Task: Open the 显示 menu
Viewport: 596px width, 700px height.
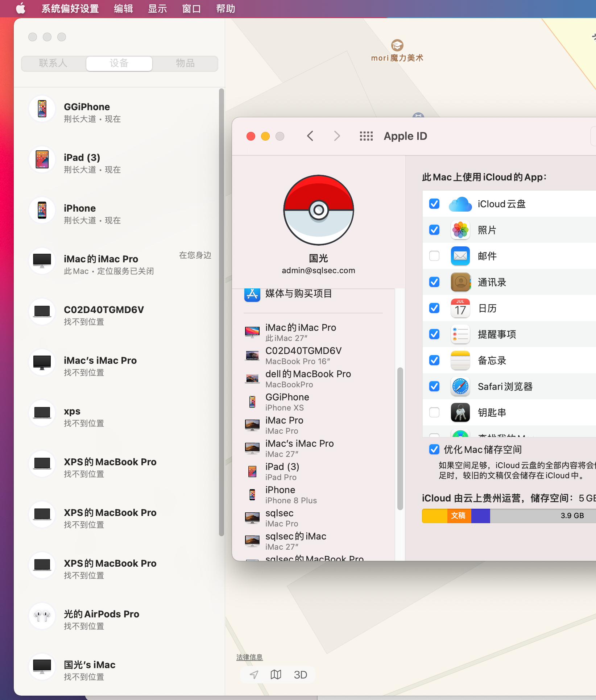Action: click(x=157, y=9)
